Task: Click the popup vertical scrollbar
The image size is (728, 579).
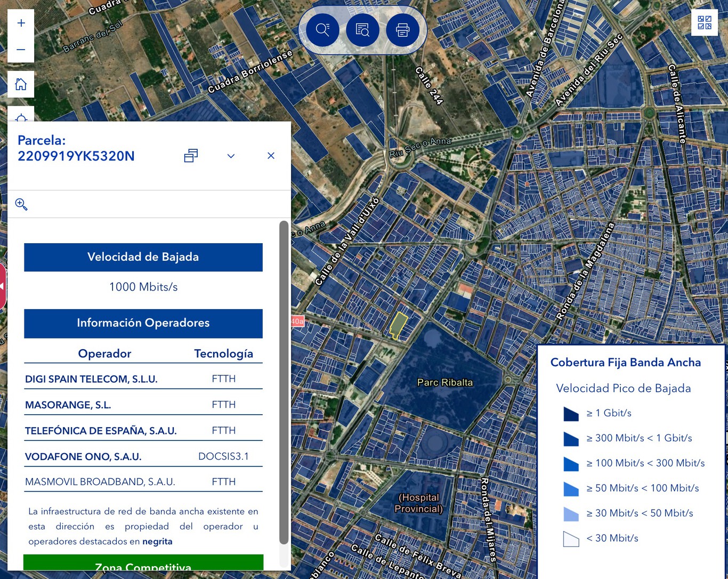Action: pyautogui.click(x=284, y=382)
